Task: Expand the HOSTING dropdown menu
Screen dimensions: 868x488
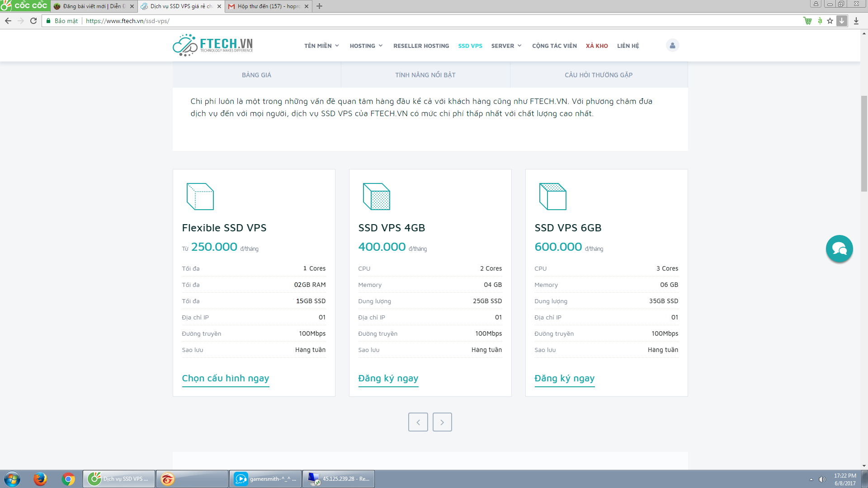Action: (x=366, y=46)
